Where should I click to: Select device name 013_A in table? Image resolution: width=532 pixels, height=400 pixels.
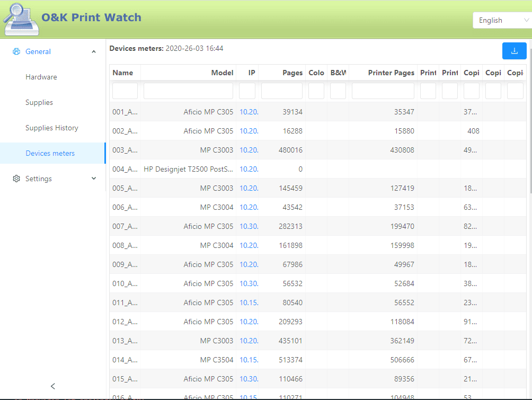click(x=125, y=341)
